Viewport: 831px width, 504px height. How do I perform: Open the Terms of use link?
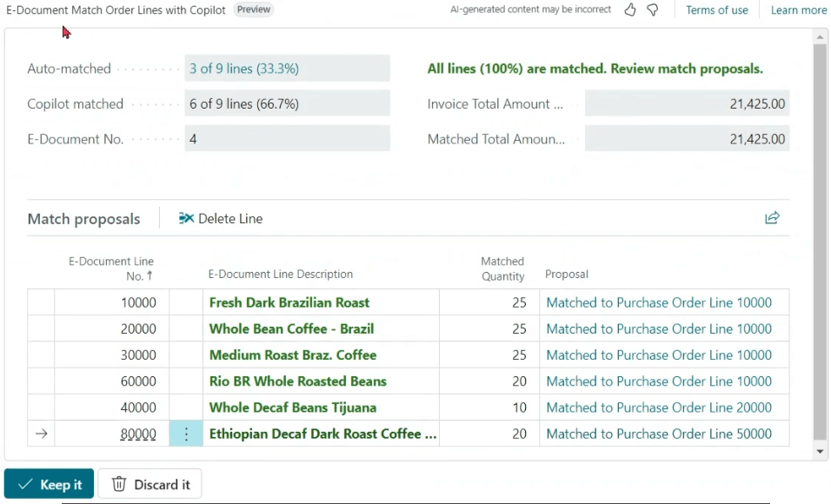(716, 10)
